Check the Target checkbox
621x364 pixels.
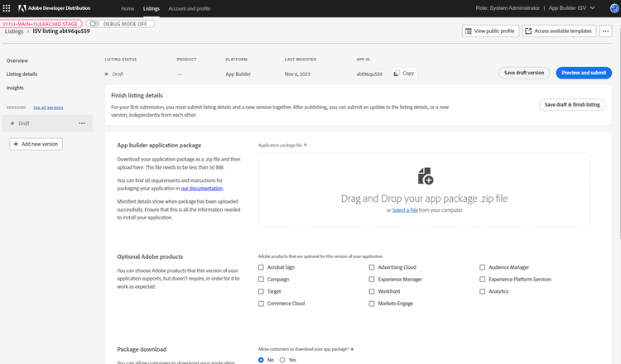coord(261,291)
